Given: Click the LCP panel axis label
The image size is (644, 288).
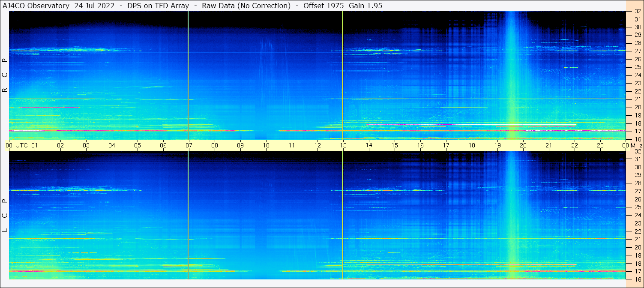Looking at the screenshot, I should pos(5,216).
